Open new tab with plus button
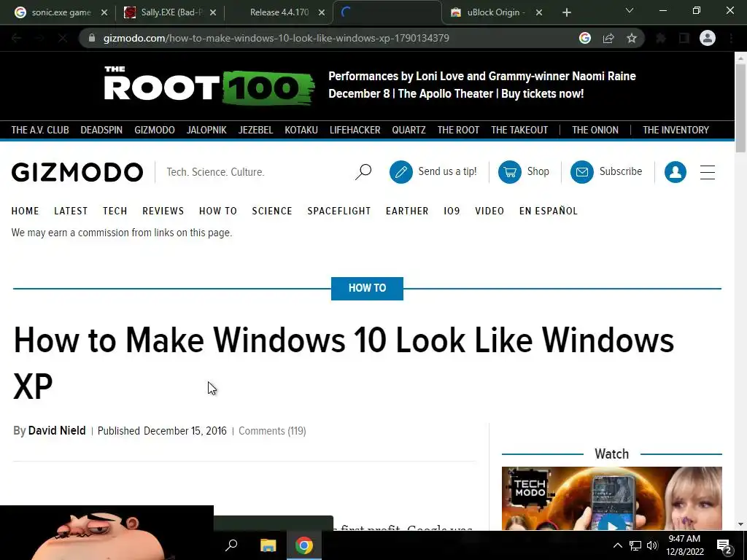Screen dimensions: 747x560 pos(566,12)
